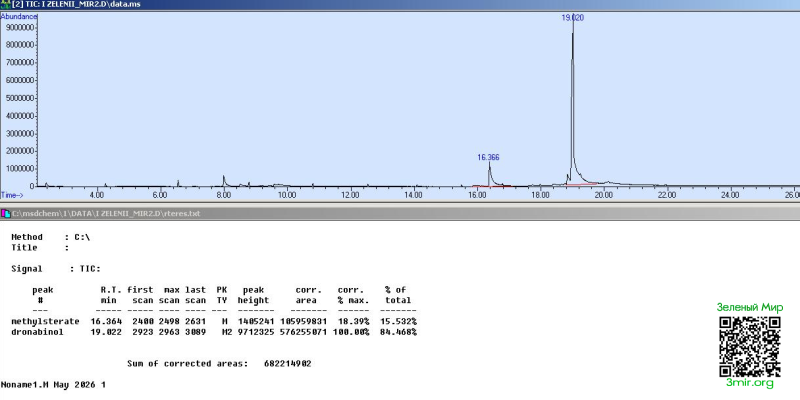Select the 16.366 peak label
Viewport: 800px width, 400px height.
(488, 157)
